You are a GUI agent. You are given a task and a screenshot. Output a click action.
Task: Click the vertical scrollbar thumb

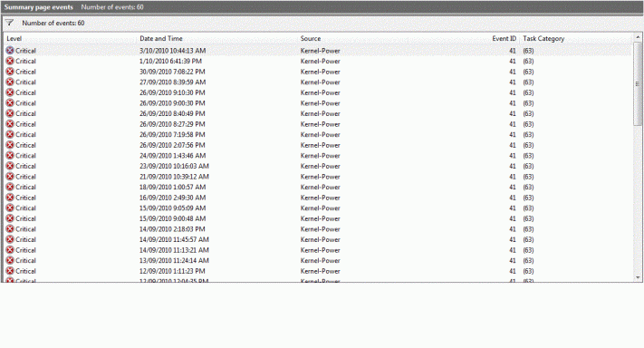[638, 83]
